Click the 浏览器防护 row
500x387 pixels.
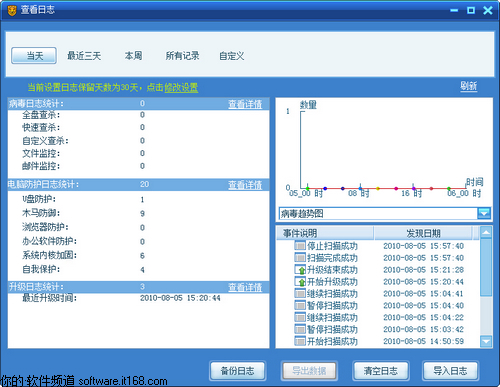[138, 227]
